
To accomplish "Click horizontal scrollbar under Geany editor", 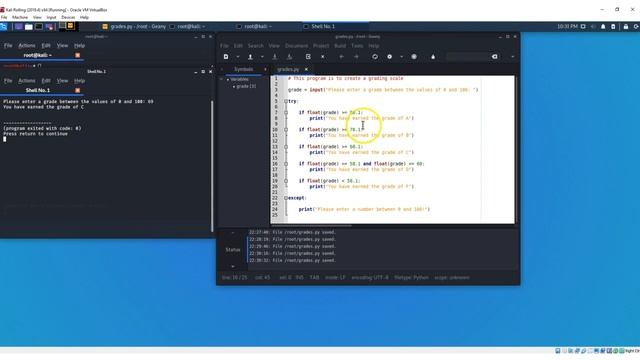I will (x=311, y=225).
